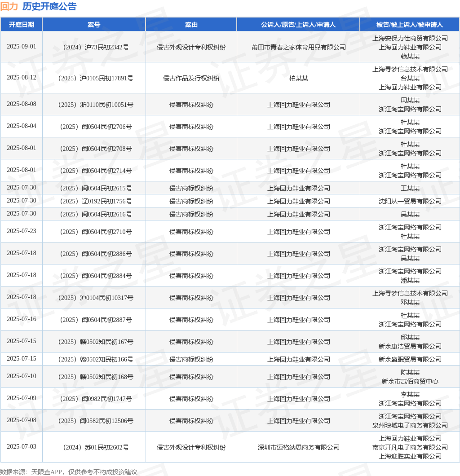Click defendant '潘某某'

click(410, 281)
